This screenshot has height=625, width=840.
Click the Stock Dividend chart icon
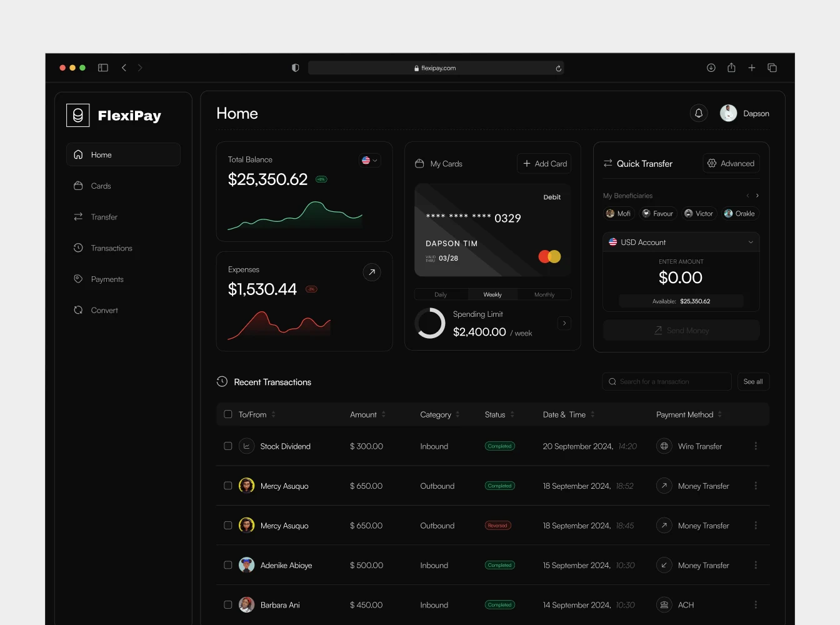coord(246,446)
